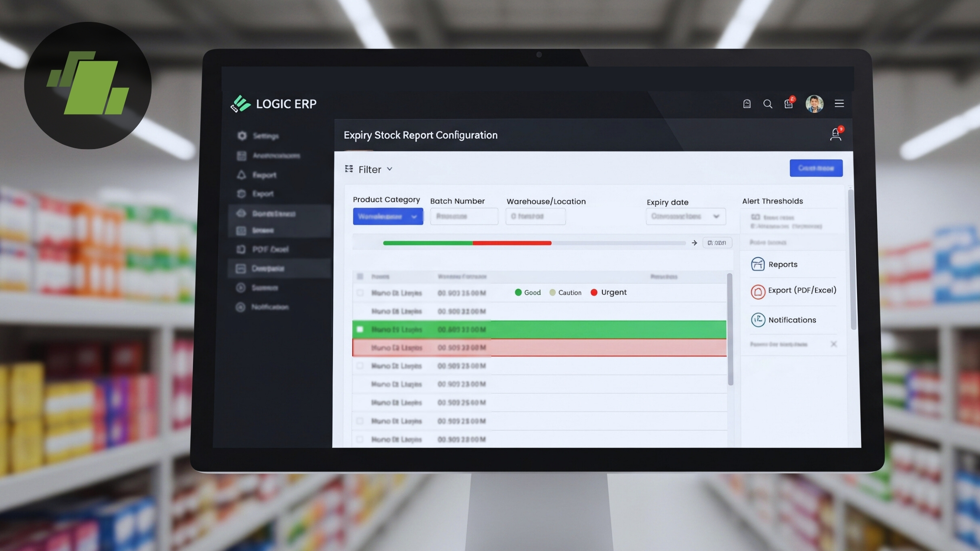
Task: Open the hamburger menu at top right
Action: (x=839, y=104)
